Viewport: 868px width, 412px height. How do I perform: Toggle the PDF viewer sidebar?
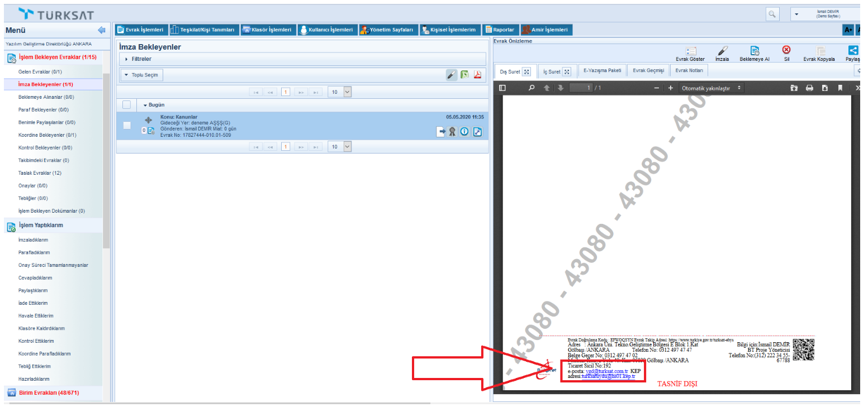point(502,88)
